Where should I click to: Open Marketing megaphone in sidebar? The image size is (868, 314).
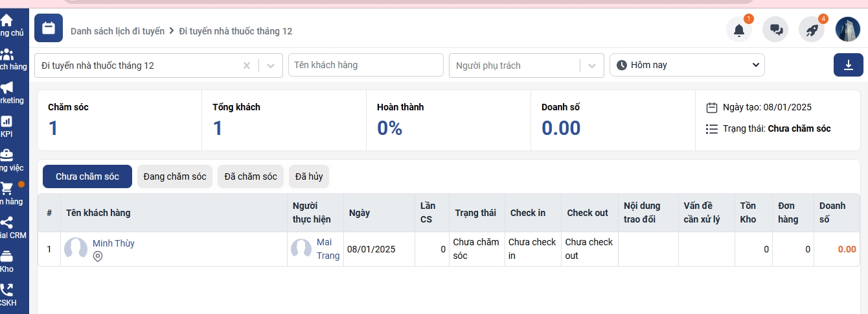point(7,92)
